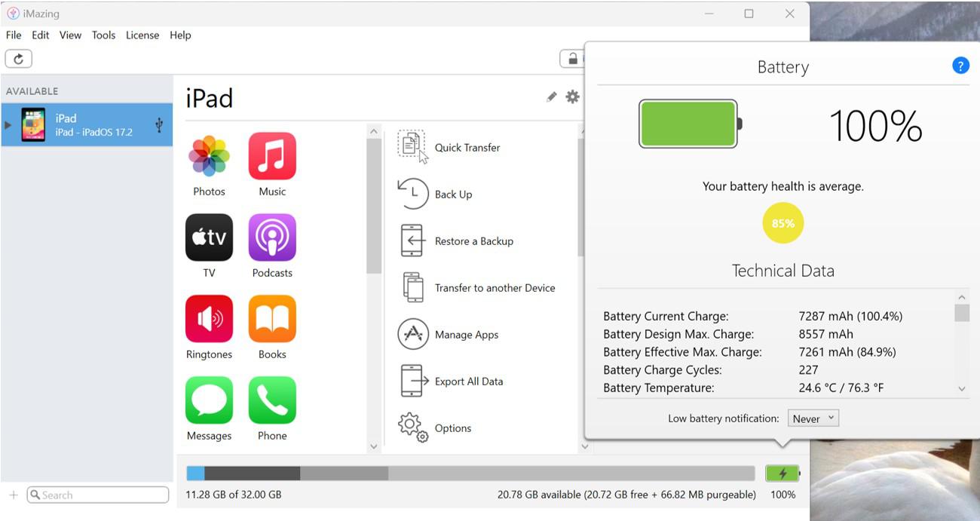Click the battery charging icon in status bar
The height and width of the screenshot is (521, 980).
coord(782,473)
